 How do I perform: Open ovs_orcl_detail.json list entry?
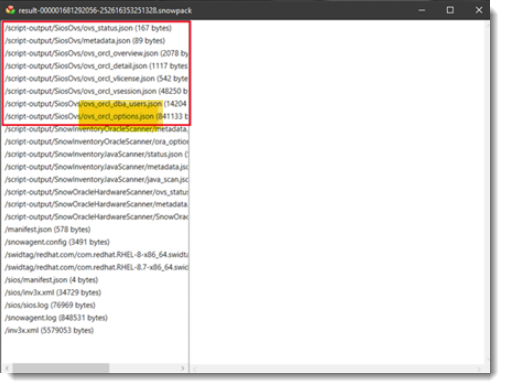point(96,66)
